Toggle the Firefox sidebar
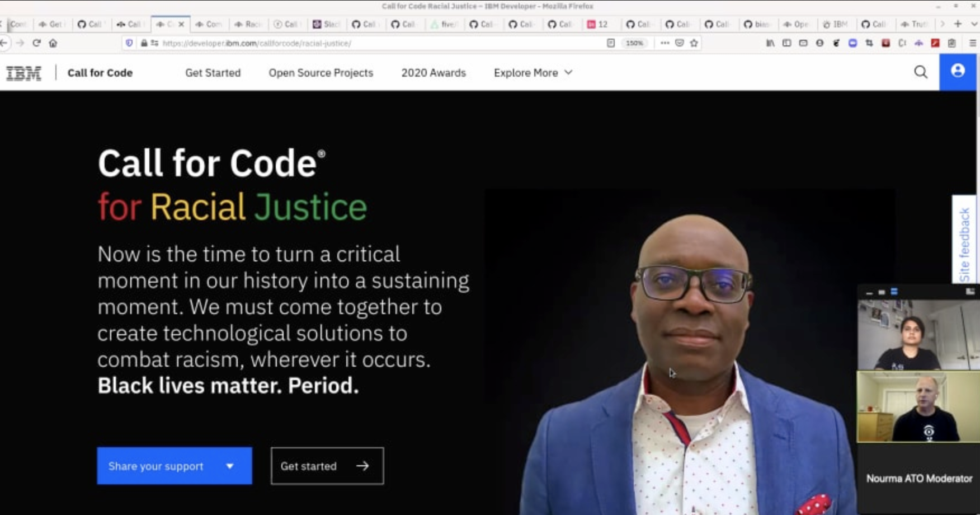 (x=786, y=43)
